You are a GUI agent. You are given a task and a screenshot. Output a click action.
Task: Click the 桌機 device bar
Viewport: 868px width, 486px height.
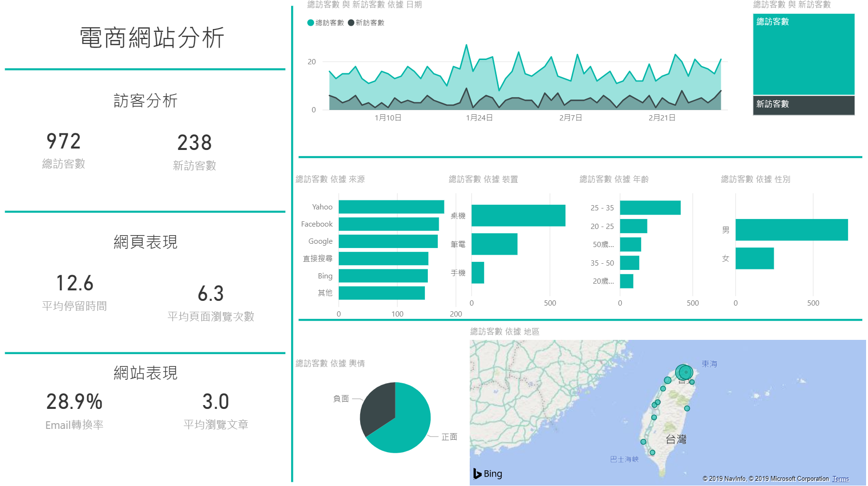[518, 216]
